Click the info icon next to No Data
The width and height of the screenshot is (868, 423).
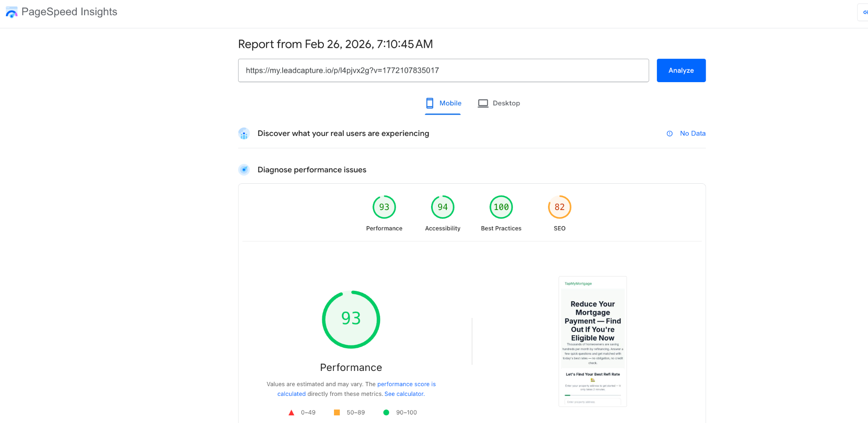click(669, 133)
